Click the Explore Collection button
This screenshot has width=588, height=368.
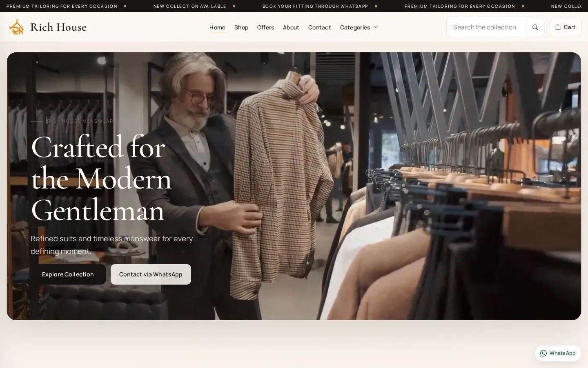click(68, 274)
